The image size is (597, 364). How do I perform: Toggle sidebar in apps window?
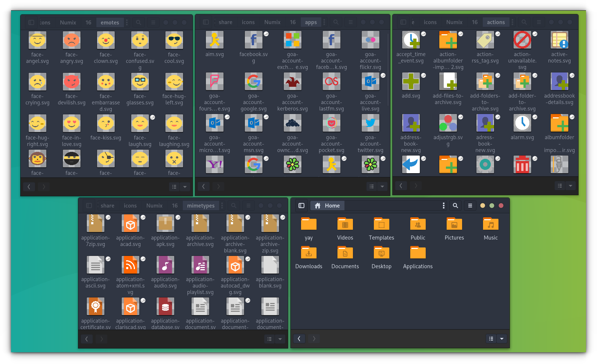click(206, 22)
